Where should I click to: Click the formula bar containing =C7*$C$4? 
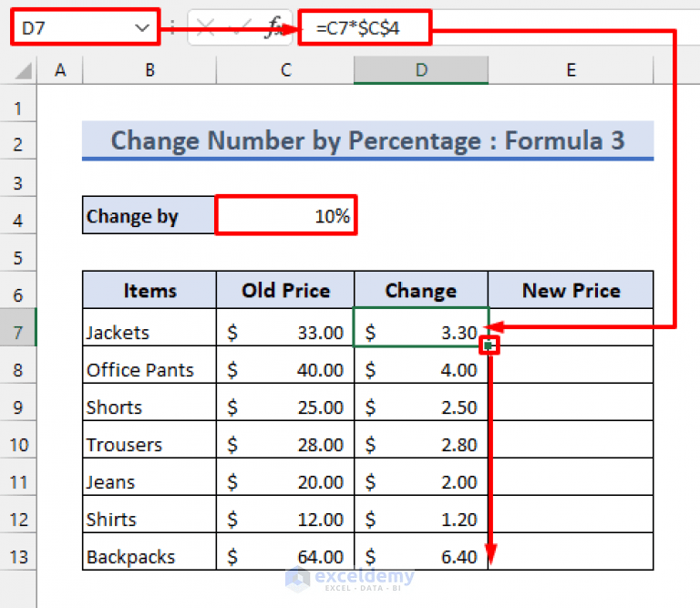[499, 27]
